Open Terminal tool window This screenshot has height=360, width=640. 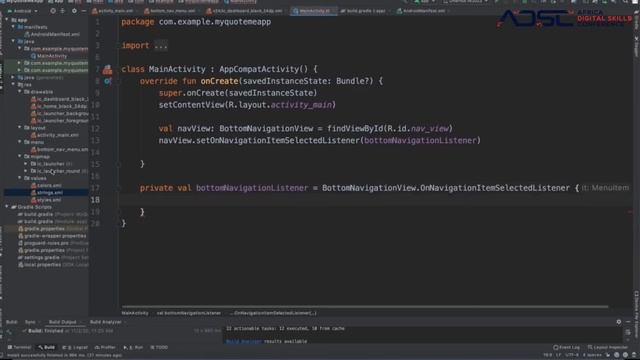click(x=19, y=347)
